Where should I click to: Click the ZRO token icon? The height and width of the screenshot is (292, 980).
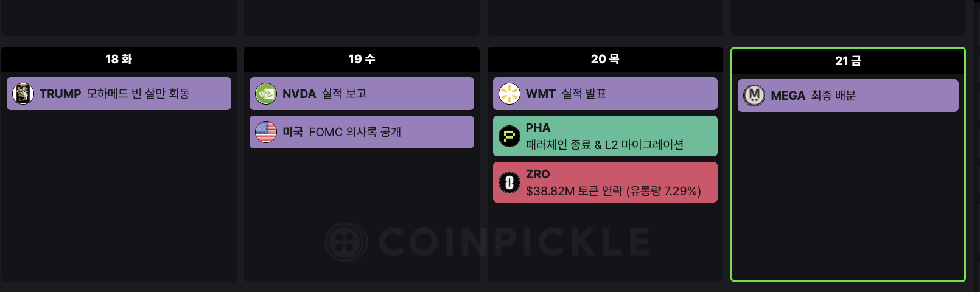(x=509, y=182)
